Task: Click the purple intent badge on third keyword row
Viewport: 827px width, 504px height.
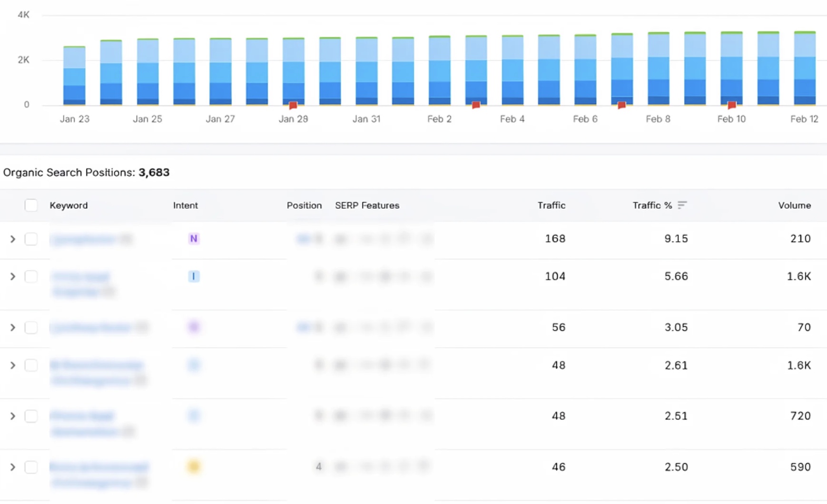Action: (193, 327)
